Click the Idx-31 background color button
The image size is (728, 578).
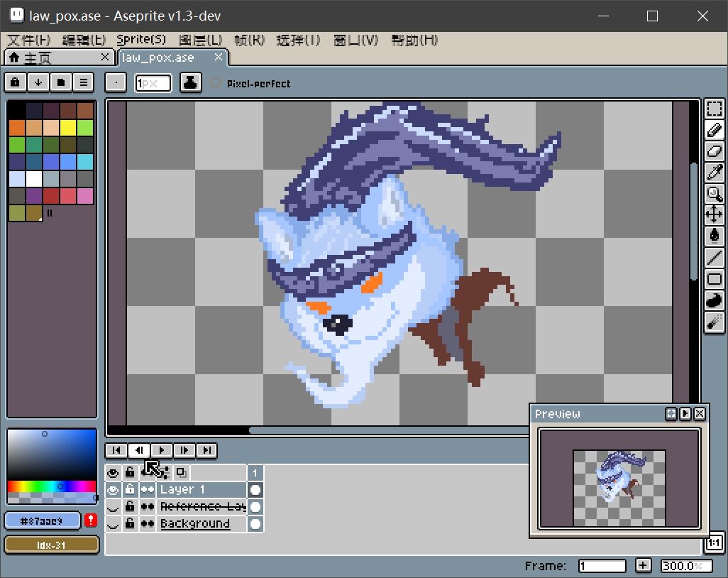tap(52, 545)
